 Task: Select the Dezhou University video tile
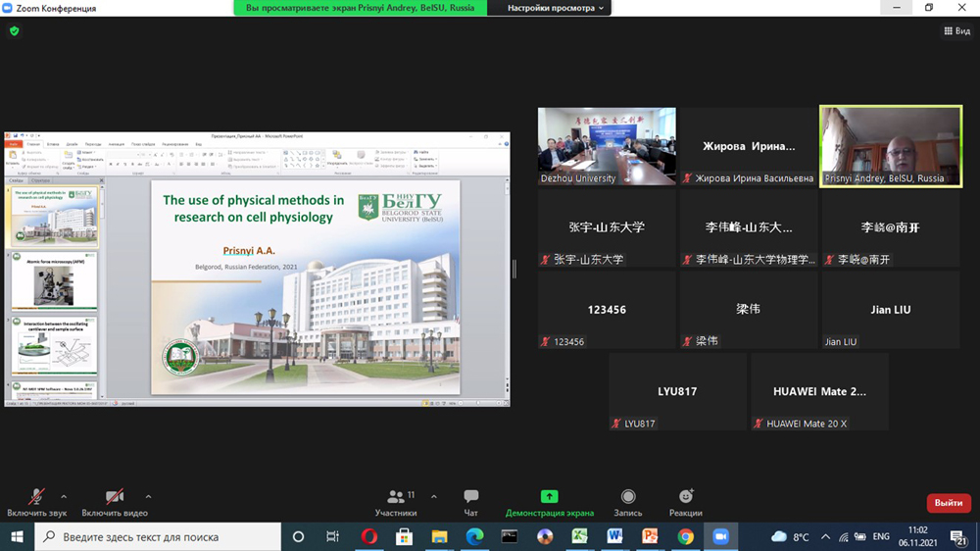[607, 146]
